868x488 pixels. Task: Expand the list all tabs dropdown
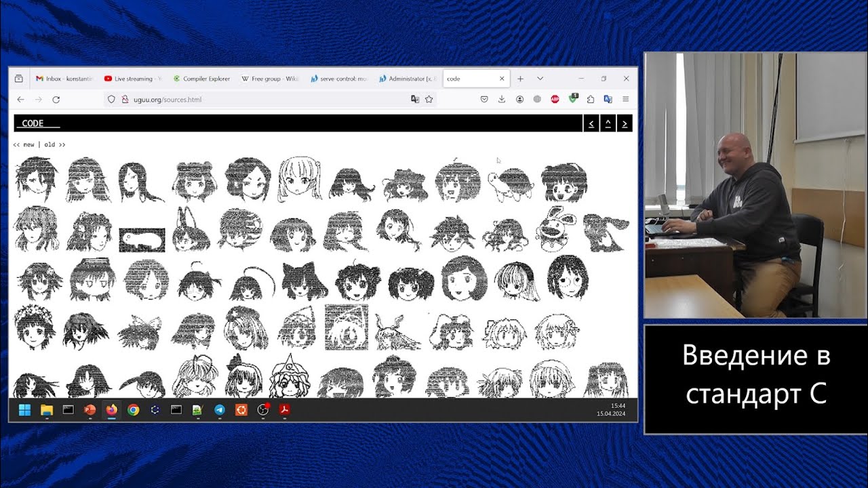tap(540, 79)
